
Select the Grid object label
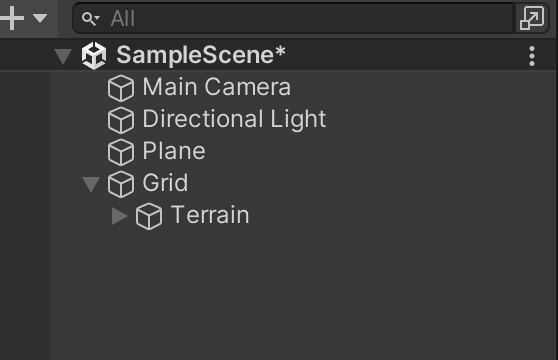165,183
